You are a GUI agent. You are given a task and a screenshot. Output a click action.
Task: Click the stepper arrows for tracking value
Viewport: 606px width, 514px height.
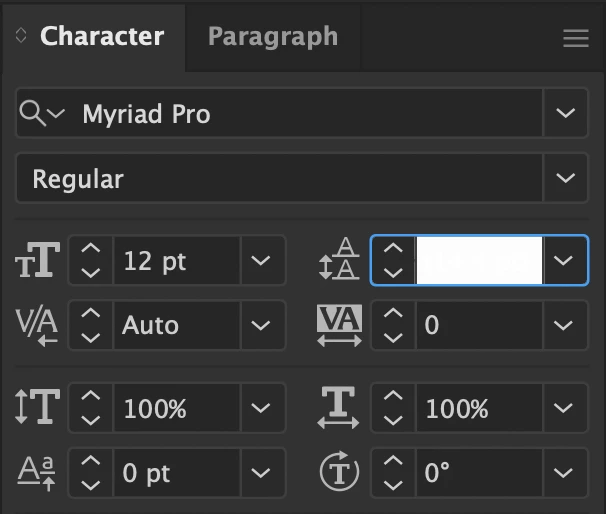tap(393, 326)
